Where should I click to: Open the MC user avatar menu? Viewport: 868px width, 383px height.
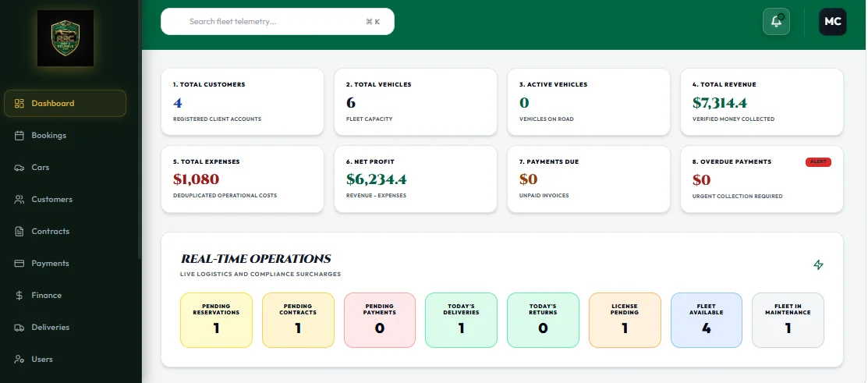point(833,22)
